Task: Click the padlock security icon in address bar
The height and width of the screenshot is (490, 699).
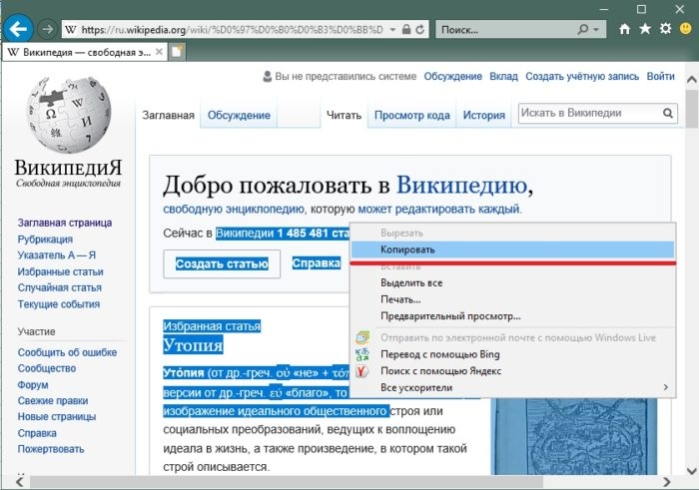Action: (406, 30)
